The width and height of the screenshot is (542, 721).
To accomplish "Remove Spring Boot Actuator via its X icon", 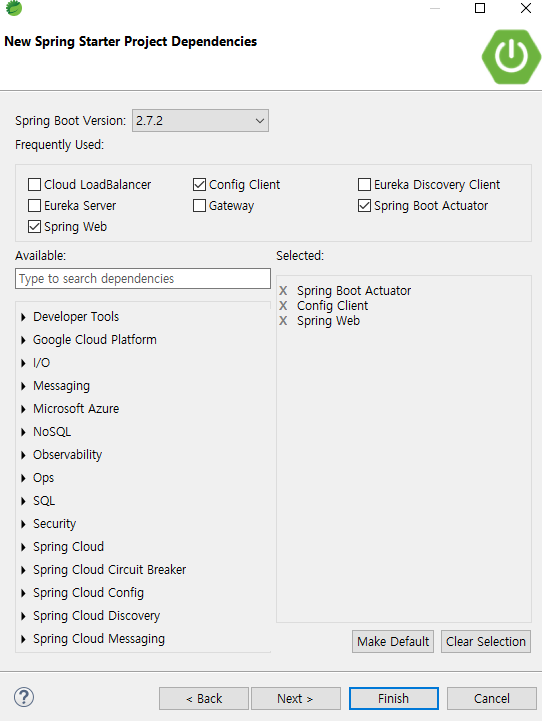I will pos(283,291).
